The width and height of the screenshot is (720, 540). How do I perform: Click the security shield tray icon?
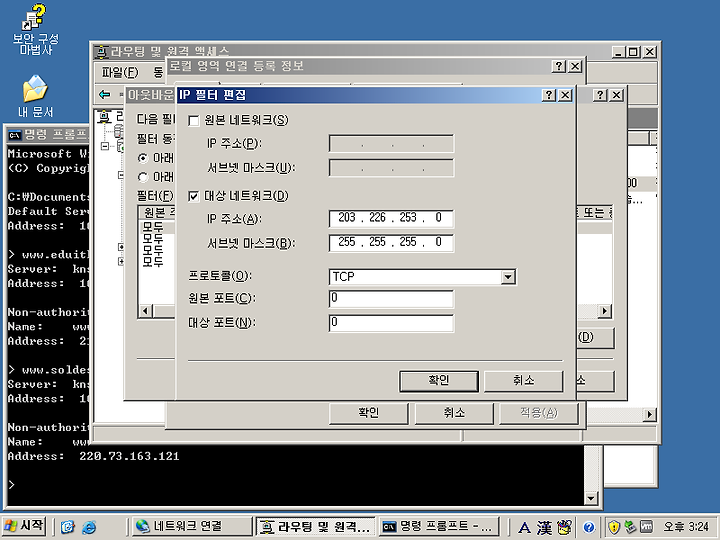pyautogui.click(x=614, y=527)
